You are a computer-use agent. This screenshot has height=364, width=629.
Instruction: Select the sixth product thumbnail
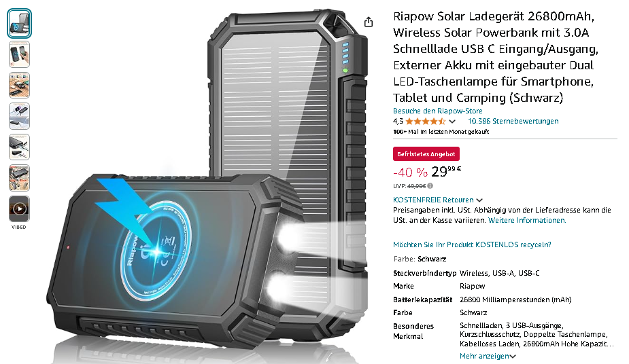19,178
